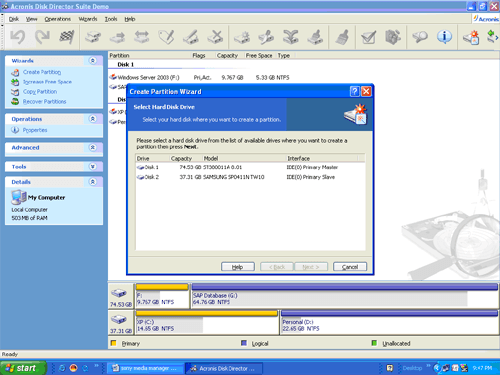Open the View menu
The height and width of the screenshot is (375, 500).
(32, 19)
